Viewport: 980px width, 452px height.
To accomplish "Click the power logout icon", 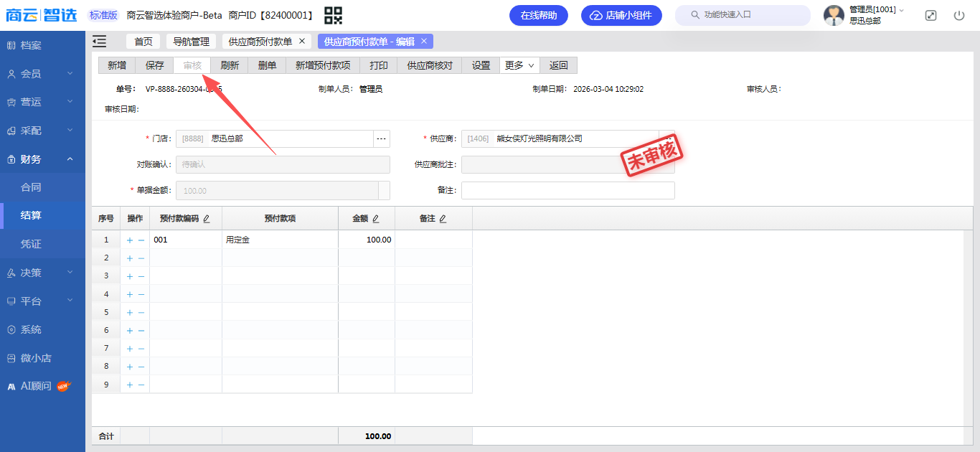I will click(x=959, y=15).
